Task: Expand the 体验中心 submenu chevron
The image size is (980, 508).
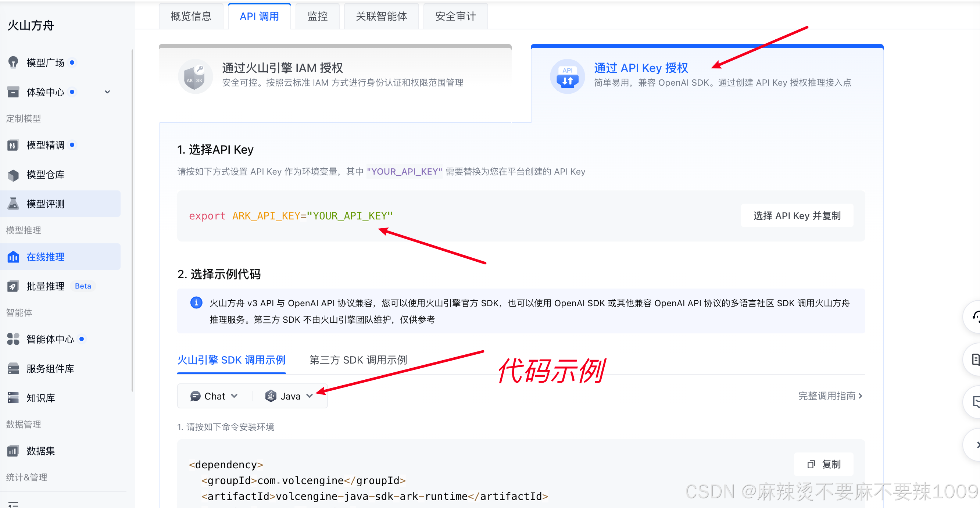Action: click(107, 92)
